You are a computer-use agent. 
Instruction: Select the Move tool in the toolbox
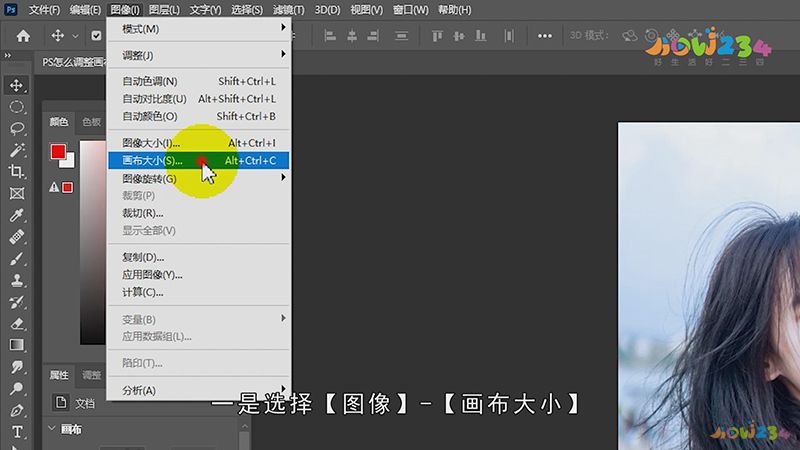[16, 85]
